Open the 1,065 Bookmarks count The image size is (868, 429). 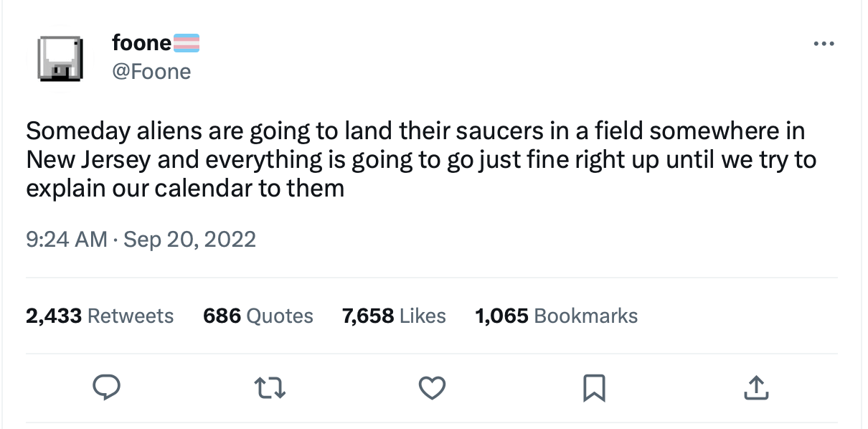click(556, 316)
